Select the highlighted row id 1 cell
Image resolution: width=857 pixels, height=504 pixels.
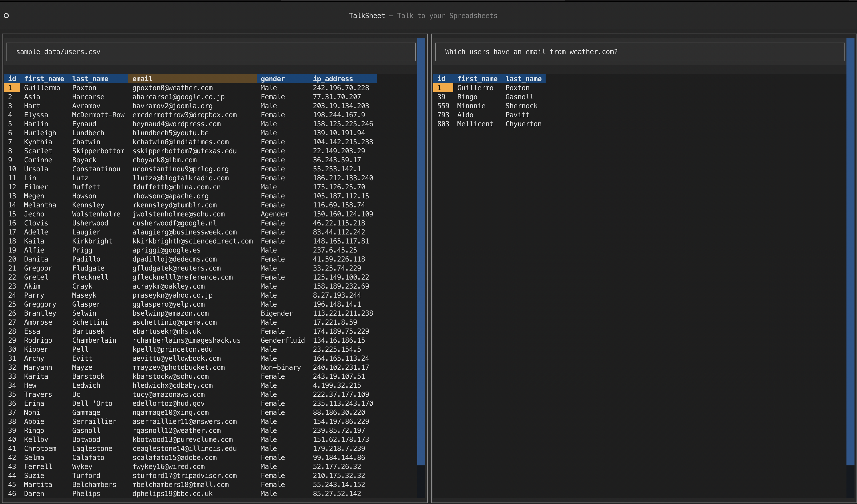pyautogui.click(x=11, y=88)
